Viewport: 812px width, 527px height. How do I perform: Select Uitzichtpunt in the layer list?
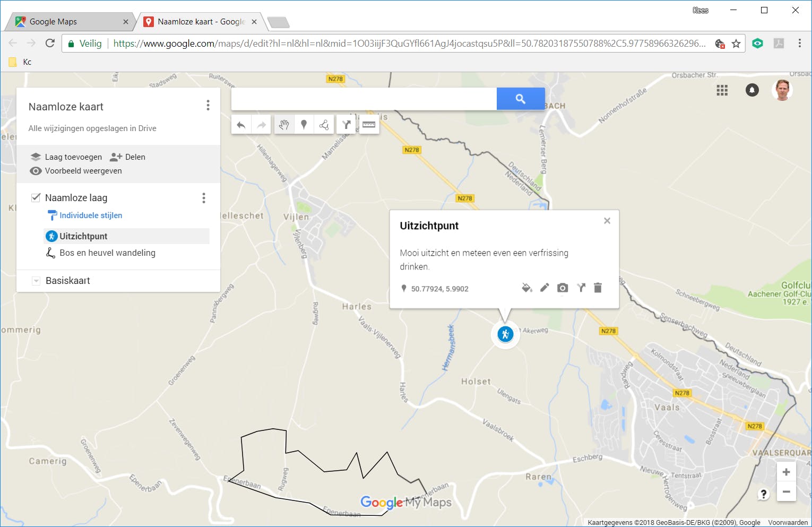[126, 236]
